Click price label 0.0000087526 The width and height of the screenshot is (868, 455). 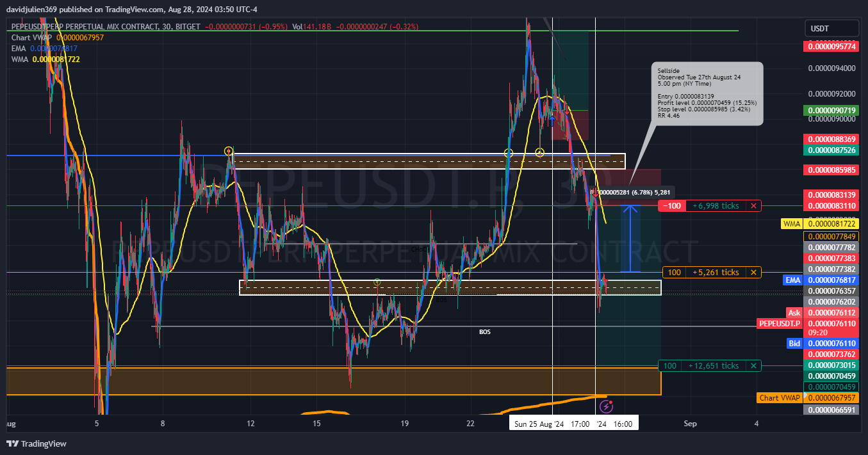831,150
